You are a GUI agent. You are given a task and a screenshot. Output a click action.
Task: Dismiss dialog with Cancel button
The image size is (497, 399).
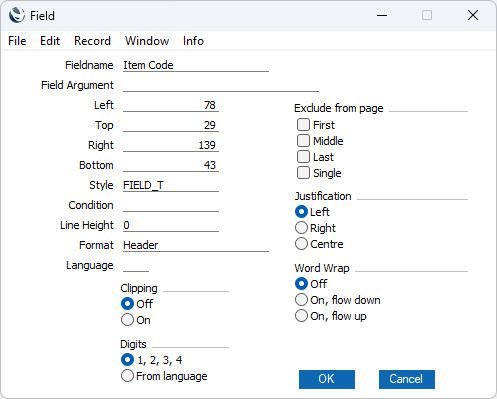click(x=407, y=379)
